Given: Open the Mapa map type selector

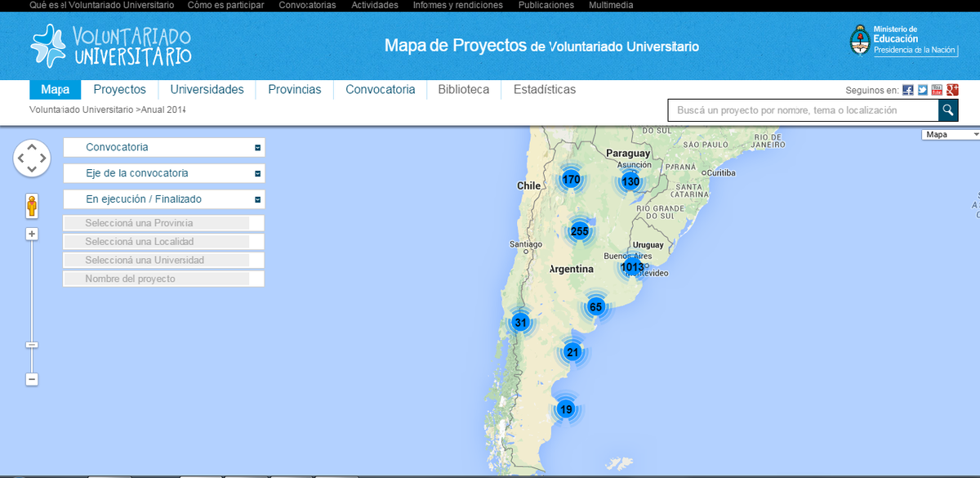Looking at the screenshot, I should [951, 133].
